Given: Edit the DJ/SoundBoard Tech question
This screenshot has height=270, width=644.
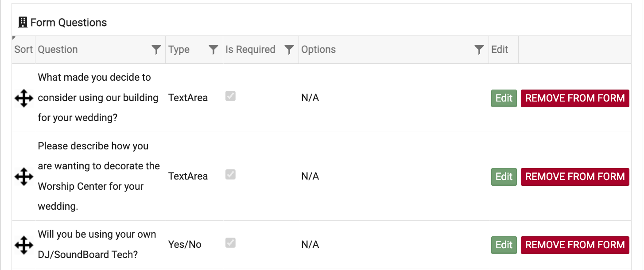Looking at the screenshot, I should pos(504,245).
